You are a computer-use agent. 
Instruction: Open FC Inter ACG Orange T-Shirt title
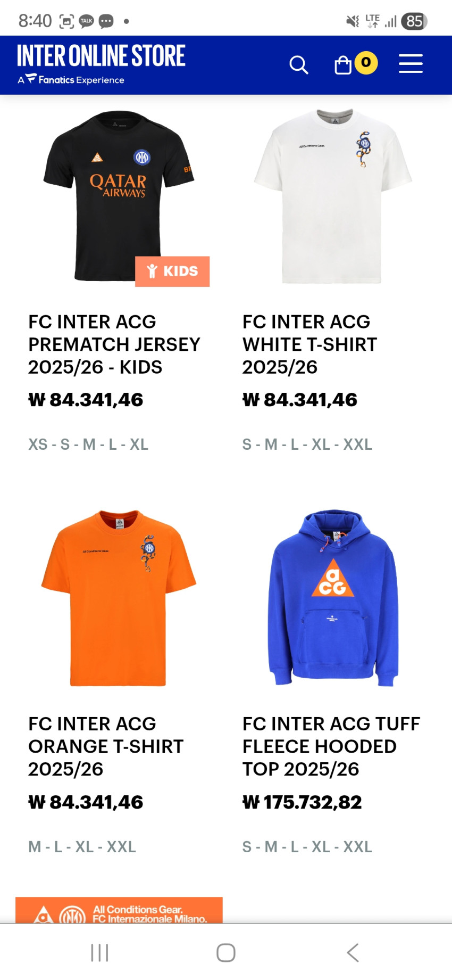[x=106, y=746]
